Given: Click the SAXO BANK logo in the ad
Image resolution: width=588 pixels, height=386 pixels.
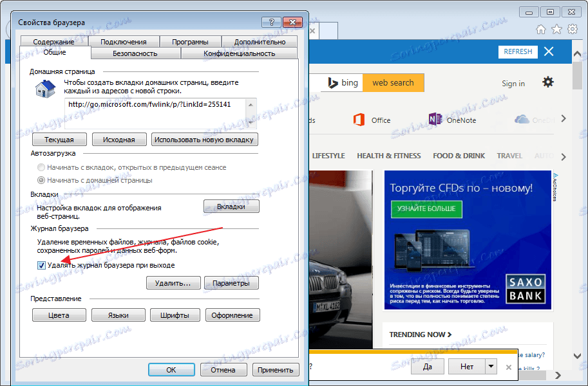Looking at the screenshot, I should pyautogui.click(x=526, y=289).
